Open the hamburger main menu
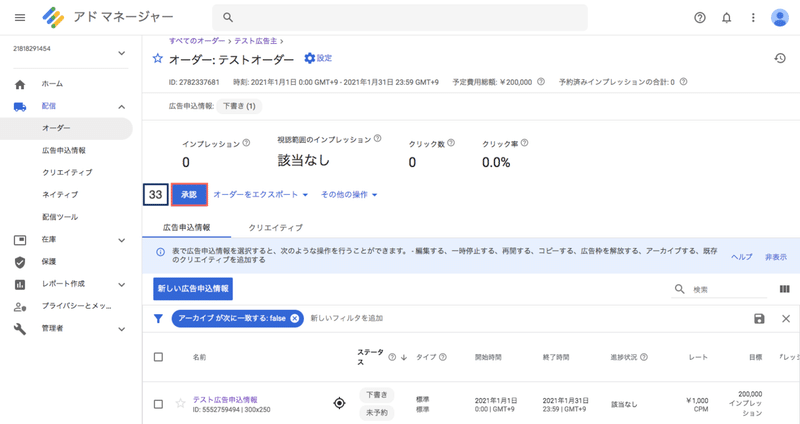Viewport: 800px width, 424px height. pos(20,17)
